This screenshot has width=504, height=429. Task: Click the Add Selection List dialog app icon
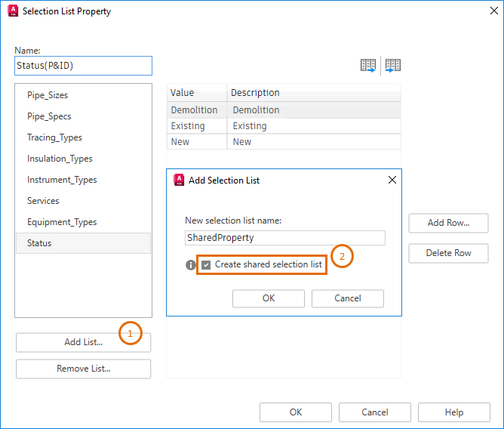click(x=180, y=181)
